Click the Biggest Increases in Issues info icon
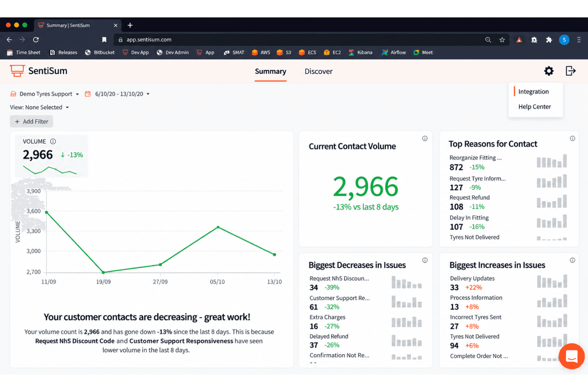This screenshot has height=392, width=588. (x=573, y=261)
